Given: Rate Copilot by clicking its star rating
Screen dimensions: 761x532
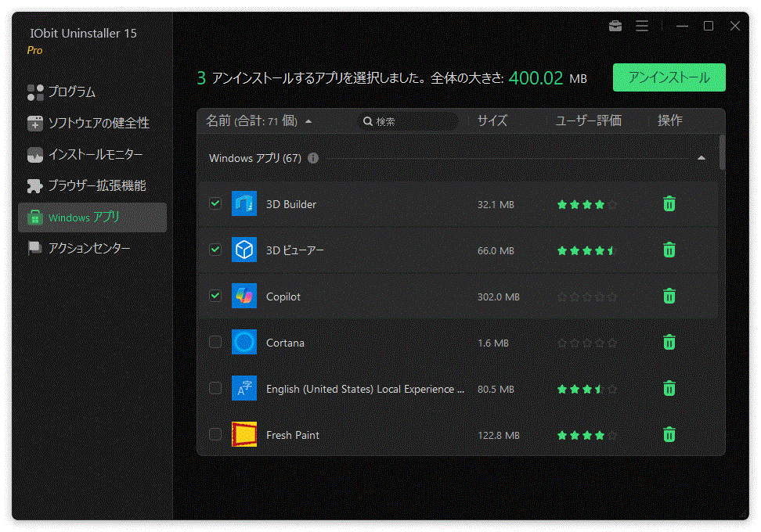Looking at the screenshot, I should pyautogui.click(x=586, y=297).
